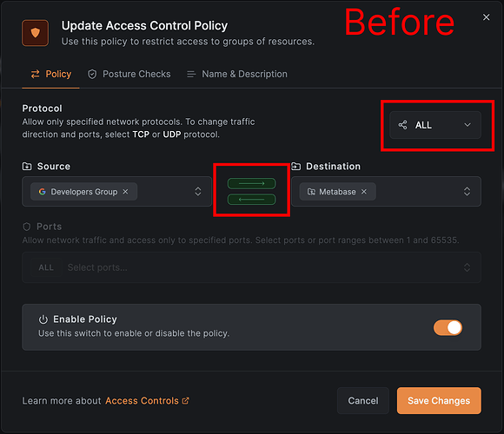The height and width of the screenshot is (434, 504).
Task: Click the Select ports input field
Action: click(251, 267)
